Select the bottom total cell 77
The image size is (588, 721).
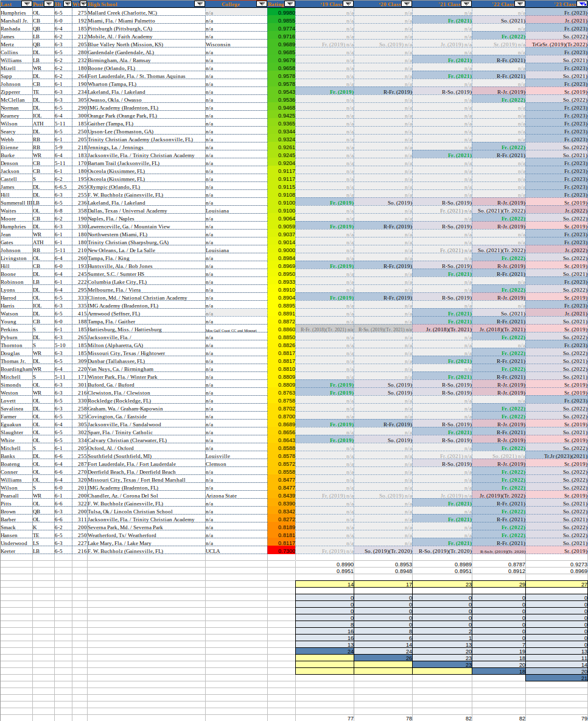click(x=325, y=718)
